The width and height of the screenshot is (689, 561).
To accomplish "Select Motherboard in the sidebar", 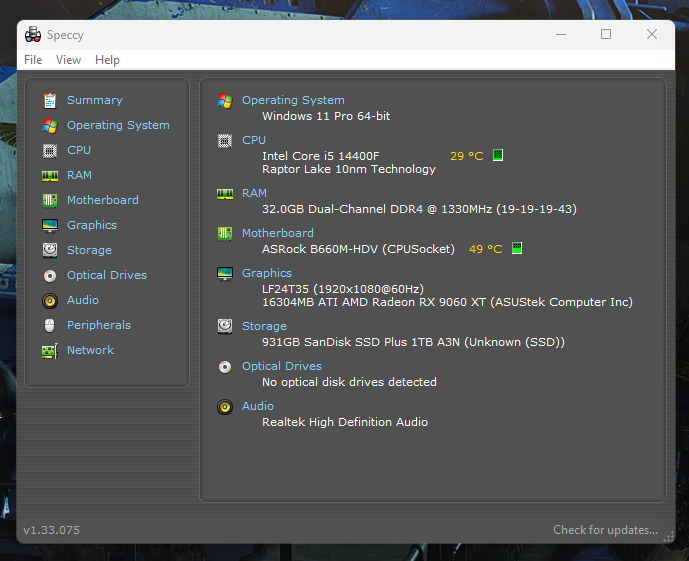I will 103,200.
